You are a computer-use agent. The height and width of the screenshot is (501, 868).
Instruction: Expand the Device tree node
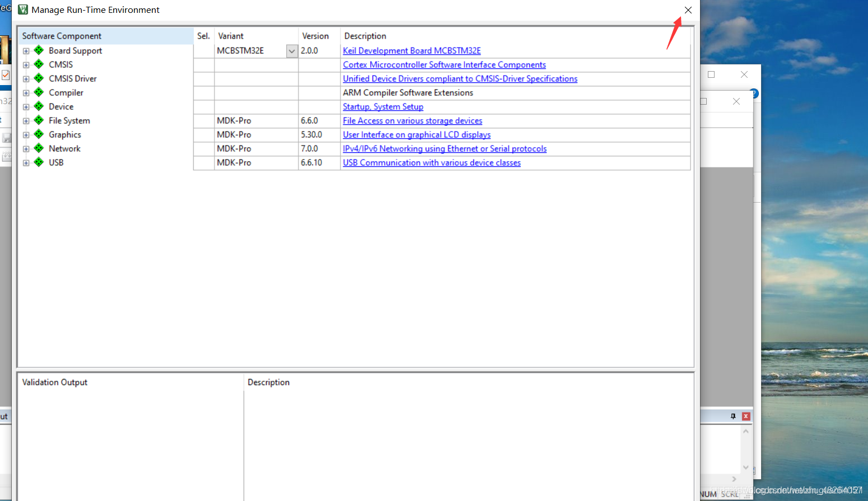pos(26,107)
